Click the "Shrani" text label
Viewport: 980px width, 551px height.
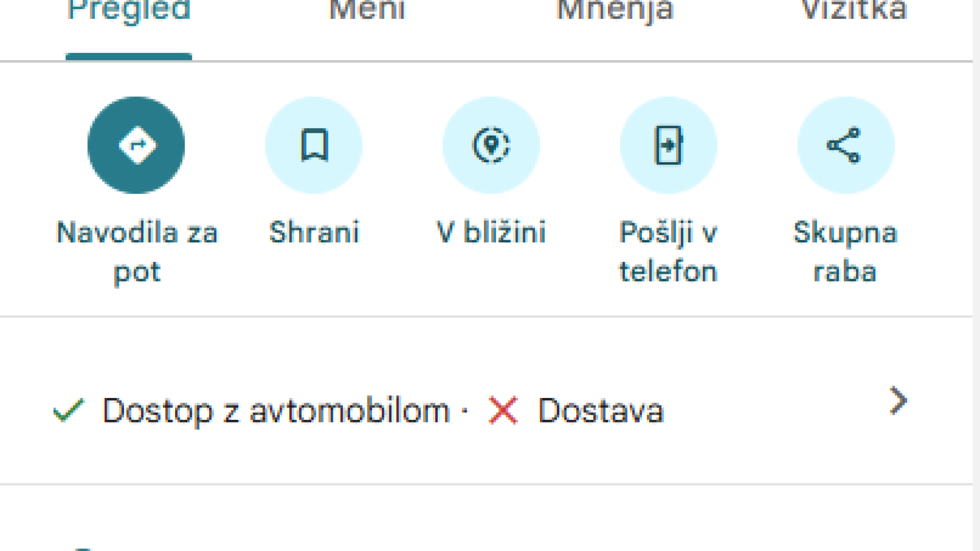pos(314,233)
